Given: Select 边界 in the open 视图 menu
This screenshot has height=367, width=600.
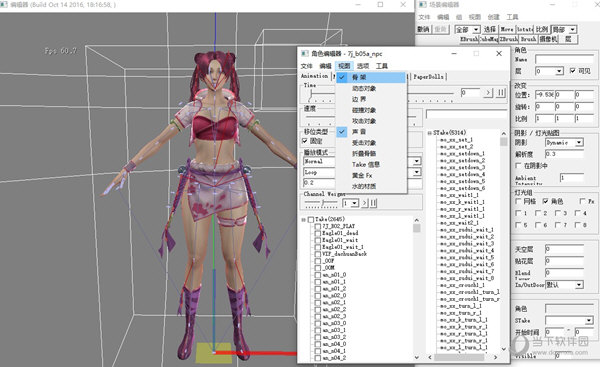Looking at the screenshot, I should pyautogui.click(x=370, y=99).
